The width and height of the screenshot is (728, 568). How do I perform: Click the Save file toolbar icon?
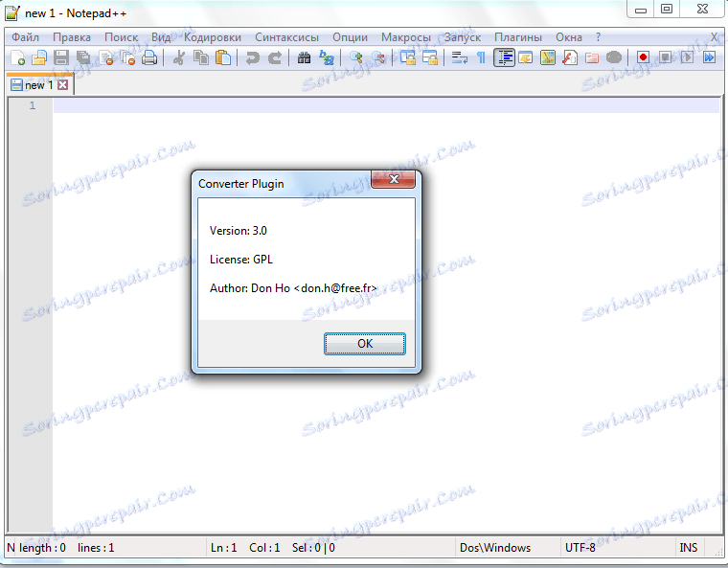pyautogui.click(x=60, y=58)
